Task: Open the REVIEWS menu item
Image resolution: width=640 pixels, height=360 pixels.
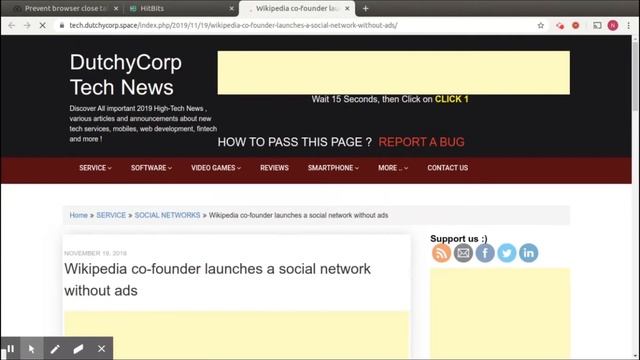Action: click(x=274, y=168)
